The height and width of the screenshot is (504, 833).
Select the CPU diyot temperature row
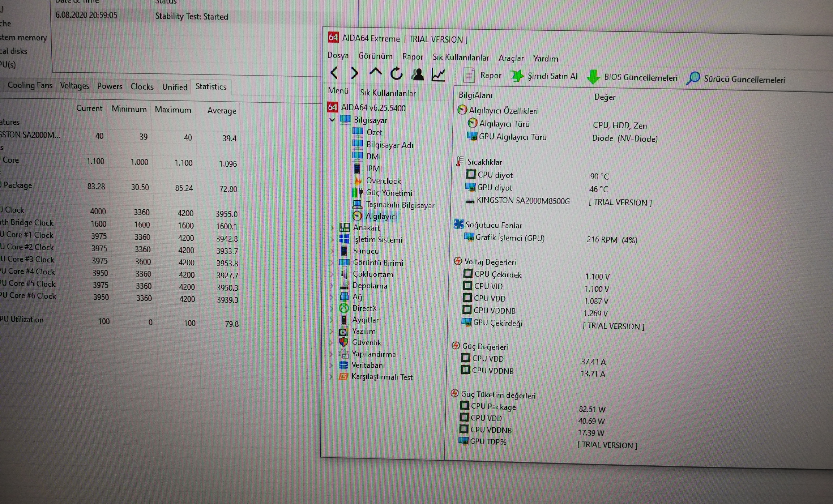click(x=495, y=175)
